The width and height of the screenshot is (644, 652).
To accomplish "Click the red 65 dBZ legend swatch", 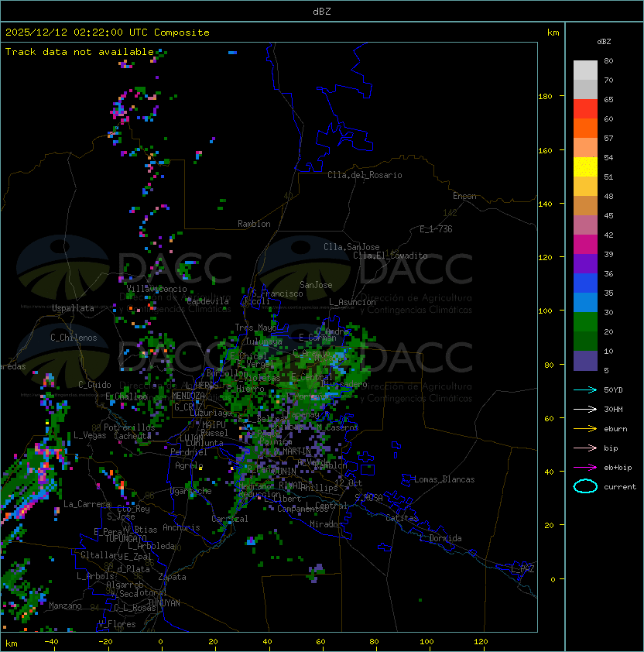I will tap(585, 108).
